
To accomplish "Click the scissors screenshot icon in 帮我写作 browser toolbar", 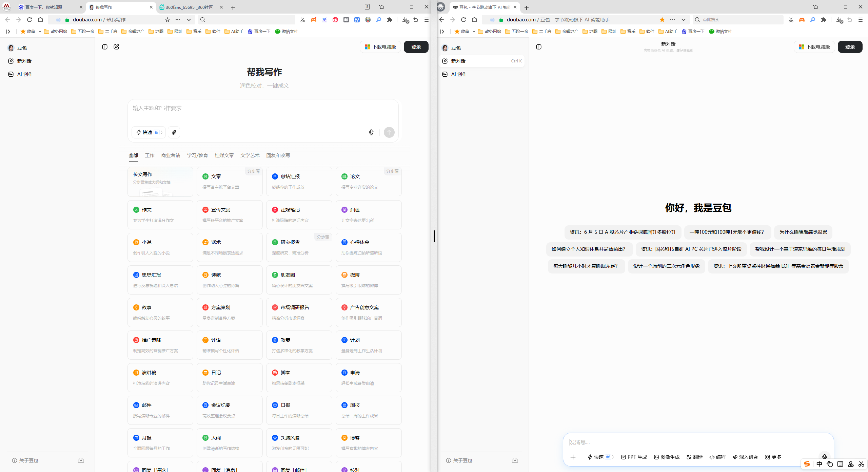I will click(x=302, y=20).
